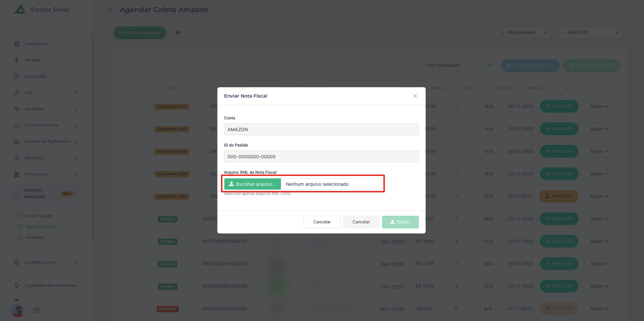Click the Enviar button in dialog
Viewport: 644px width, 321px height.
(x=400, y=222)
